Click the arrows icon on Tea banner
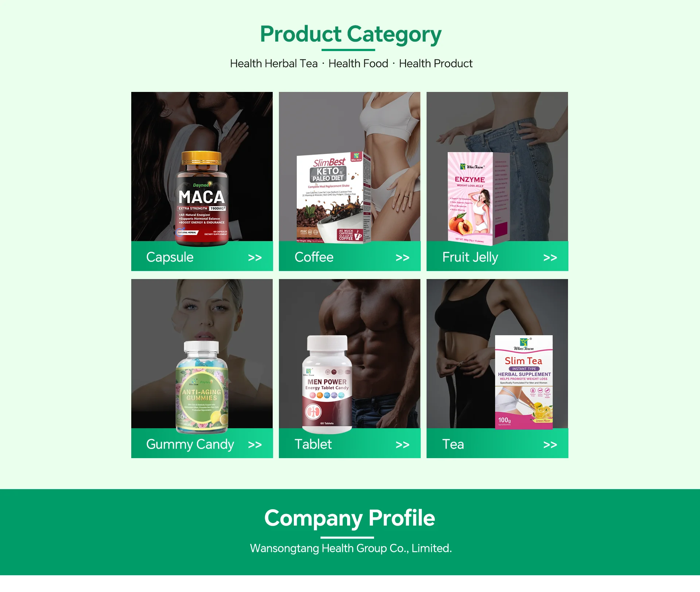Viewport: 700px width, 592px height. [x=550, y=445]
